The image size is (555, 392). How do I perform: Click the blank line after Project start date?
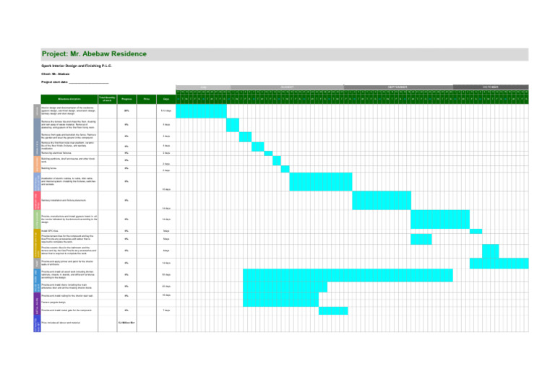click(88, 82)
